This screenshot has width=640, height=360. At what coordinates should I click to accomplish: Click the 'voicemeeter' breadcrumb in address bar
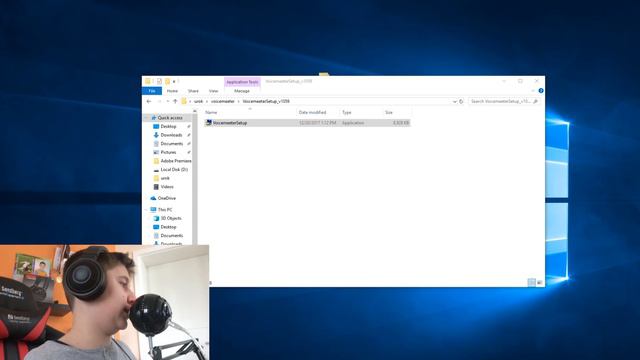(223, 101)
